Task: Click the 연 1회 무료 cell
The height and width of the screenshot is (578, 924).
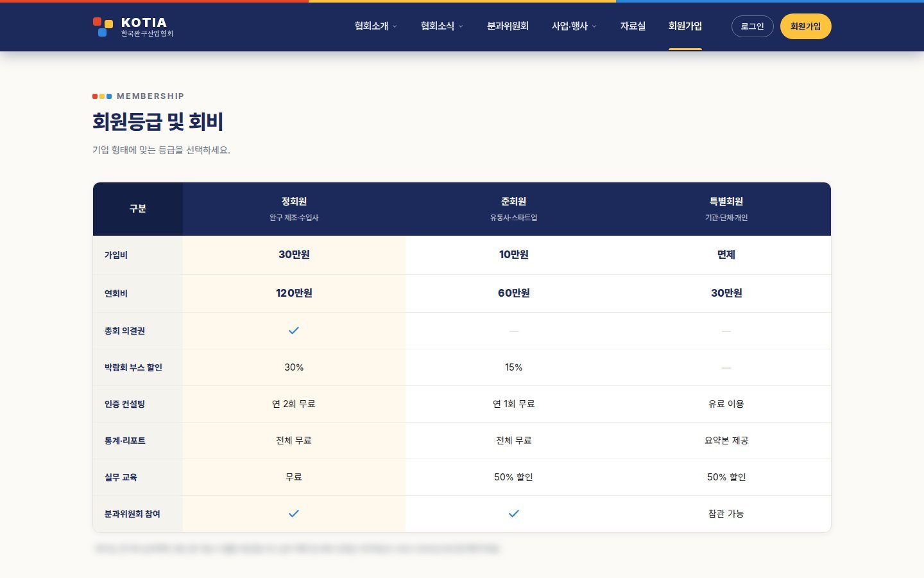Action: point(514,404)
